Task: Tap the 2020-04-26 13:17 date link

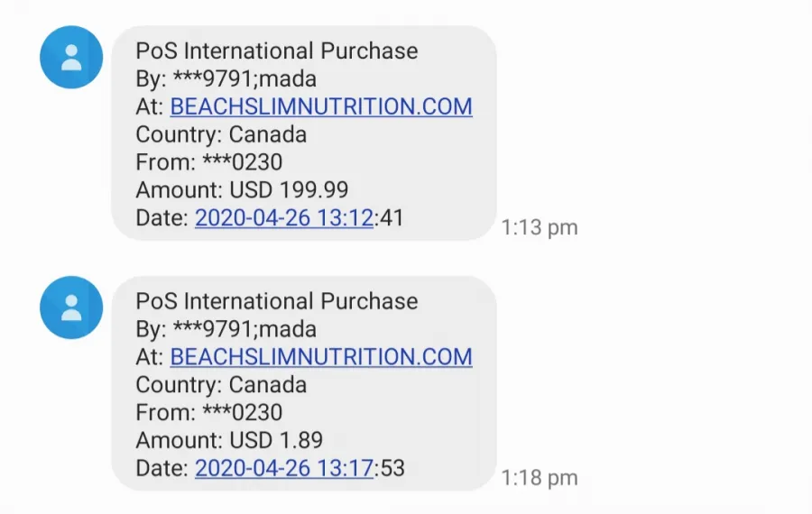Action: tap(284, 468)
